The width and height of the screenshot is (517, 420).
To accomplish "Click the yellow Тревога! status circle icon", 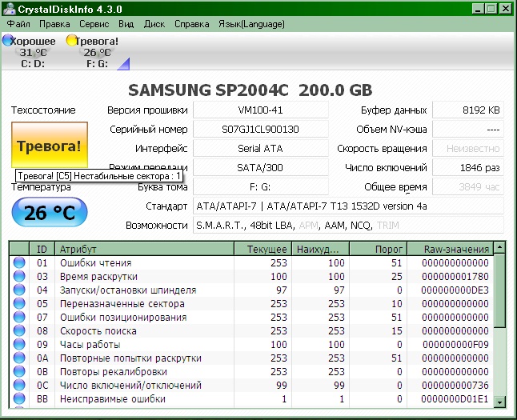I will pos(71,41).
